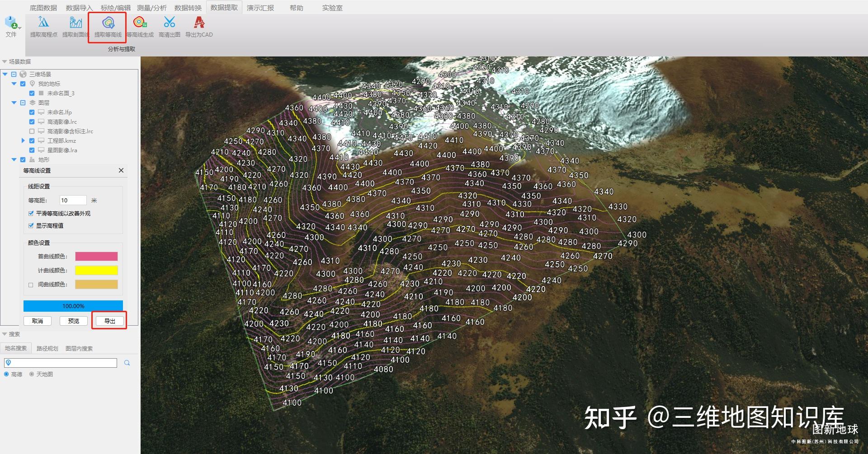Click the 提取高程点 tool icon
This screenshot has width=868, height=454.
(x=43, y=22)
